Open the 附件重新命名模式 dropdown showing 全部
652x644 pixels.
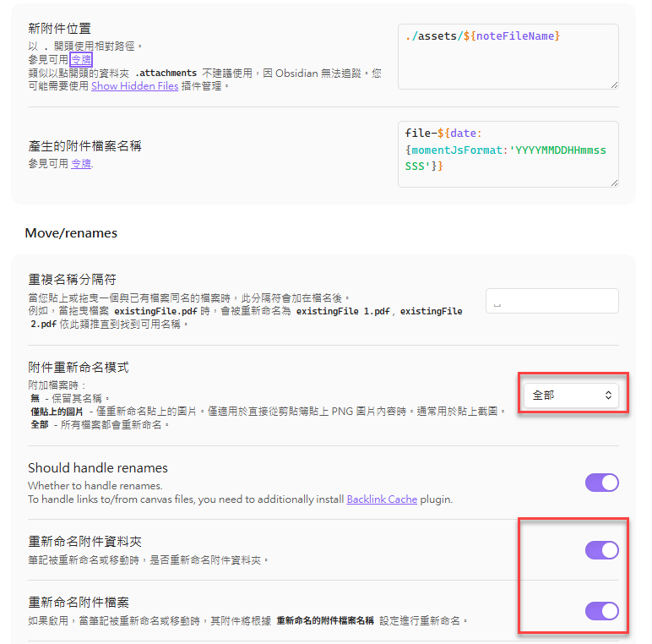pyautogui.click(x=571, y=395)
